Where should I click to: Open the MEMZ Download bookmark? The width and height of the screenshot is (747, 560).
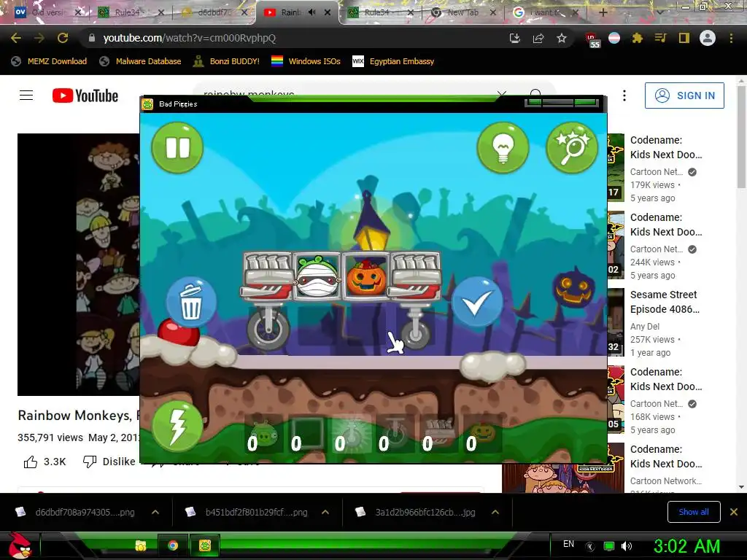click(49, 61)
